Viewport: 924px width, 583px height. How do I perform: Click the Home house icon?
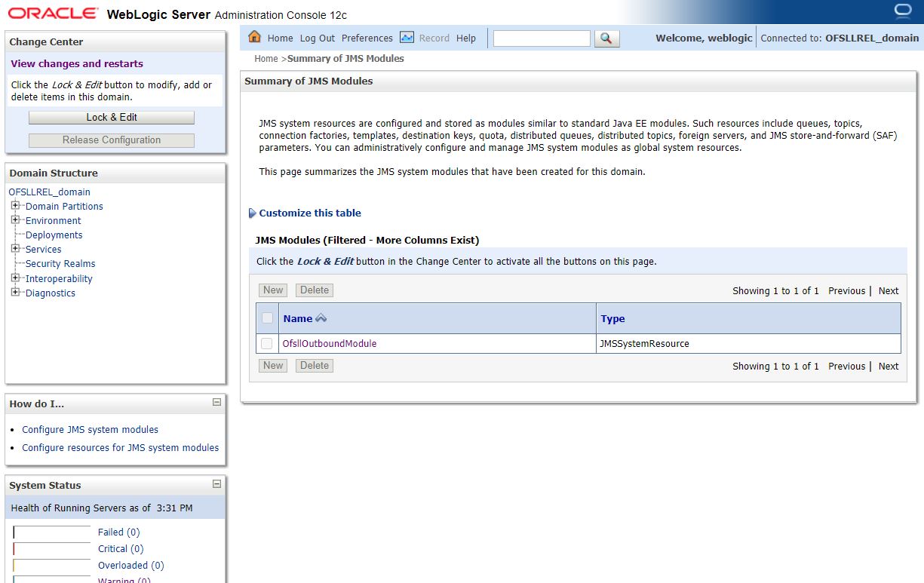tap(254, 37)
